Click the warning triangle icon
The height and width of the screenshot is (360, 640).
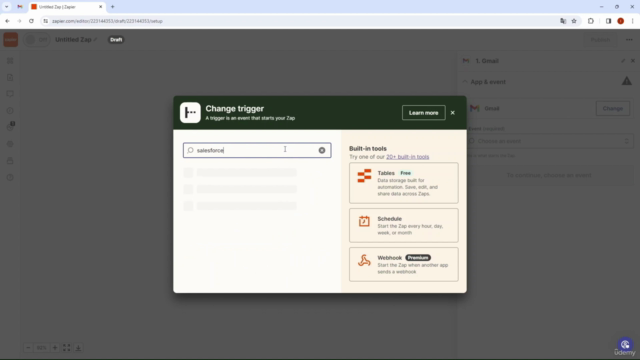coord(627,81)
